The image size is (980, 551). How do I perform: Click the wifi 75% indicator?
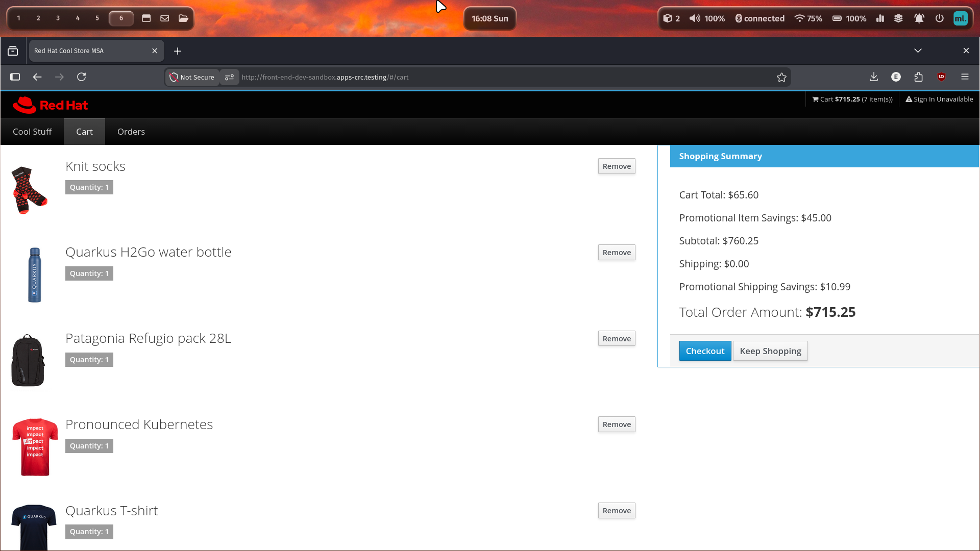tap(808, 18)
